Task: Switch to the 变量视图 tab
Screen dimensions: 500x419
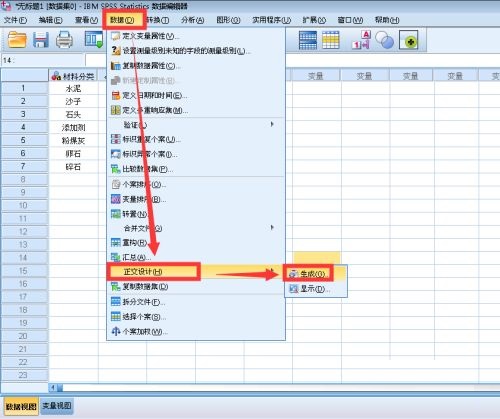Action: tap(56, 406)
